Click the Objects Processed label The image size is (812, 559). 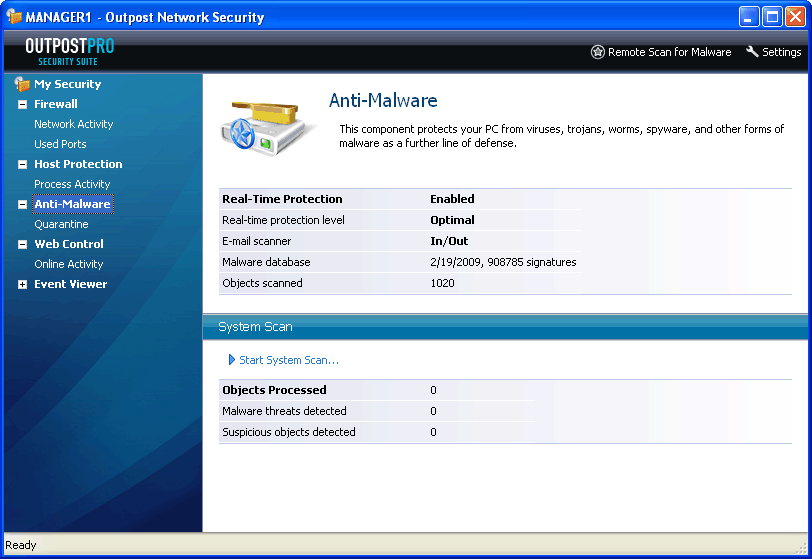pos(274,390)
